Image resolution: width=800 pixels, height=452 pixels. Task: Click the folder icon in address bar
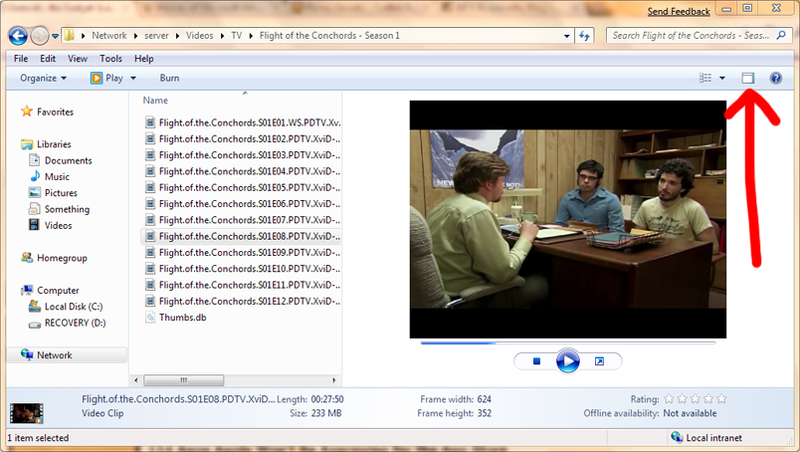(x=69, y=35)
